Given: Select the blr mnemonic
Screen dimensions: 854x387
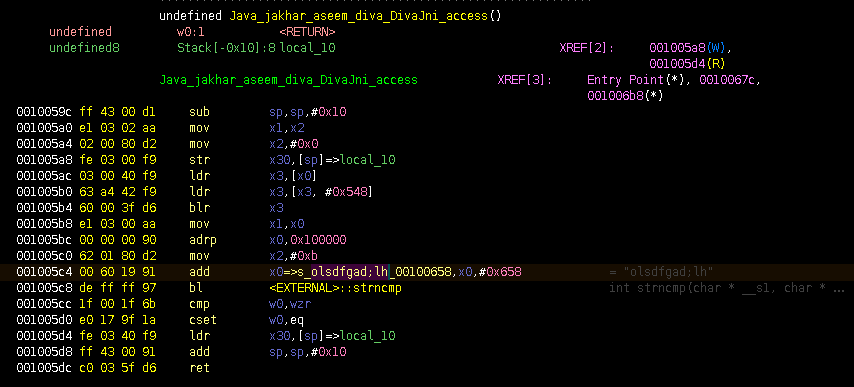Looking at the screenshot, I should tap(199, 208).
